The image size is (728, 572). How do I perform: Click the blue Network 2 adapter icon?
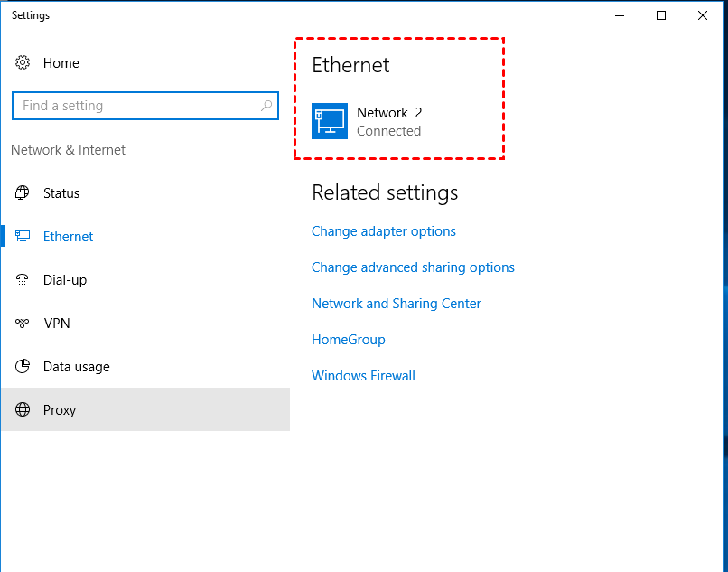click(330, 121)
